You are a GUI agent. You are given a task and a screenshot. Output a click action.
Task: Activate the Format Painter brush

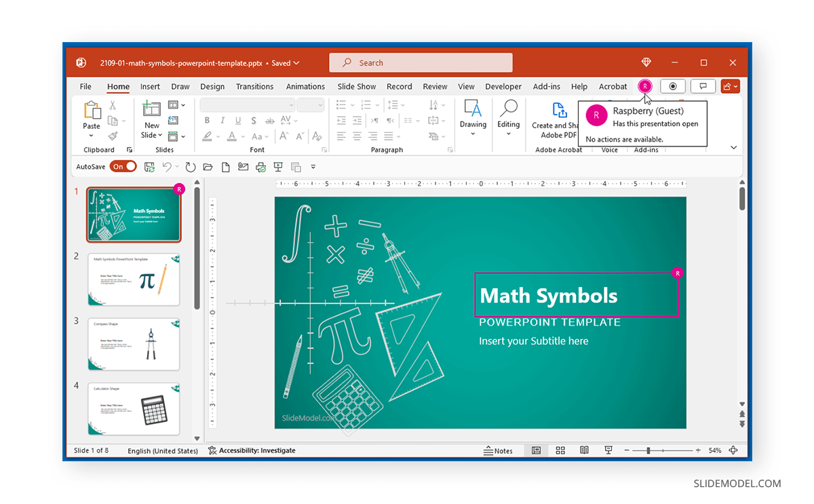click(x=113, y=136)
